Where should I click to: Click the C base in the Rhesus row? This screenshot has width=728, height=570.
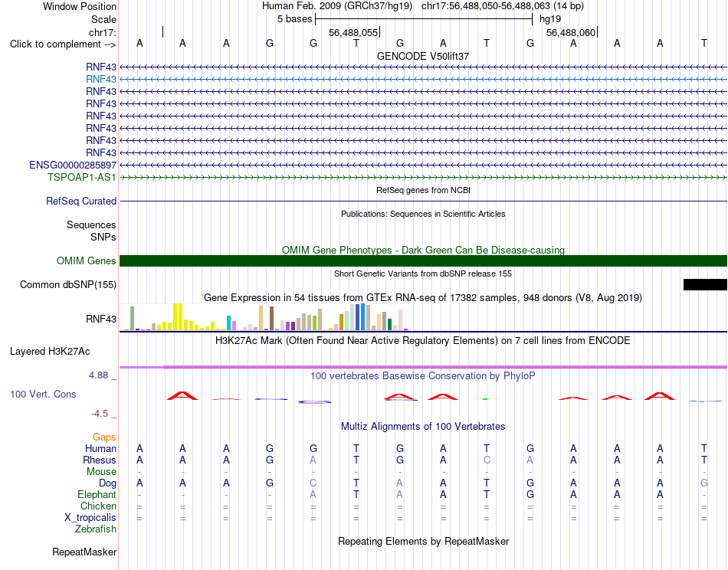(x=487, y=460)
